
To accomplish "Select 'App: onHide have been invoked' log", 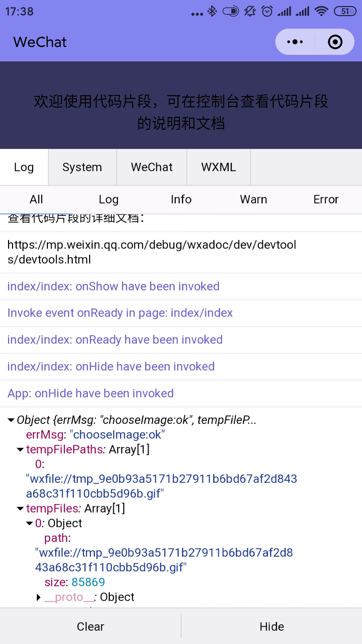I will [x=181, y=393].
